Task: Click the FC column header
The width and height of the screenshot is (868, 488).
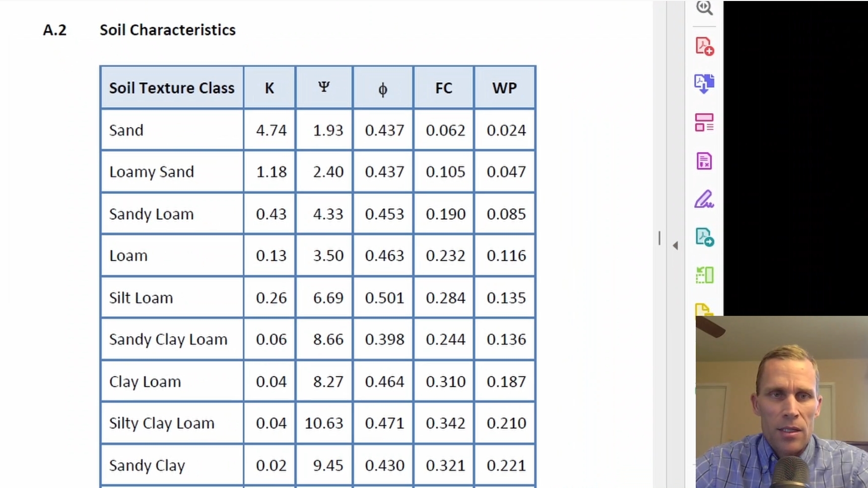Action: tap(444, 88)
